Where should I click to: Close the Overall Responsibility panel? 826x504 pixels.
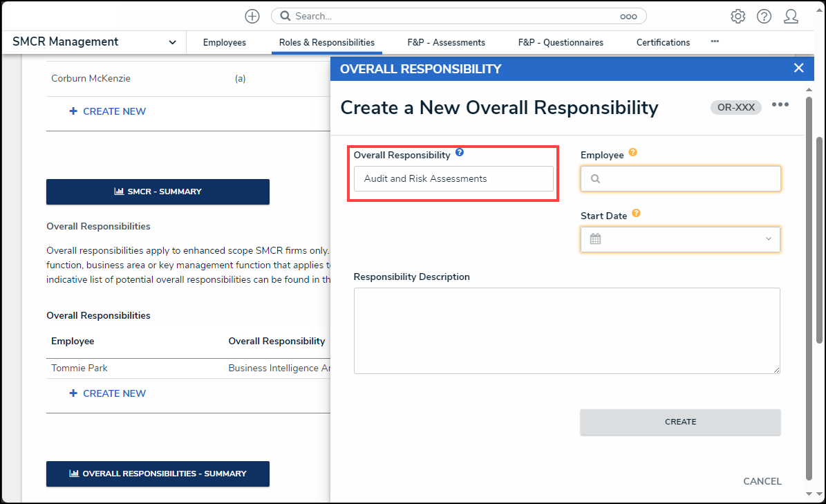[x=798, y=68]
